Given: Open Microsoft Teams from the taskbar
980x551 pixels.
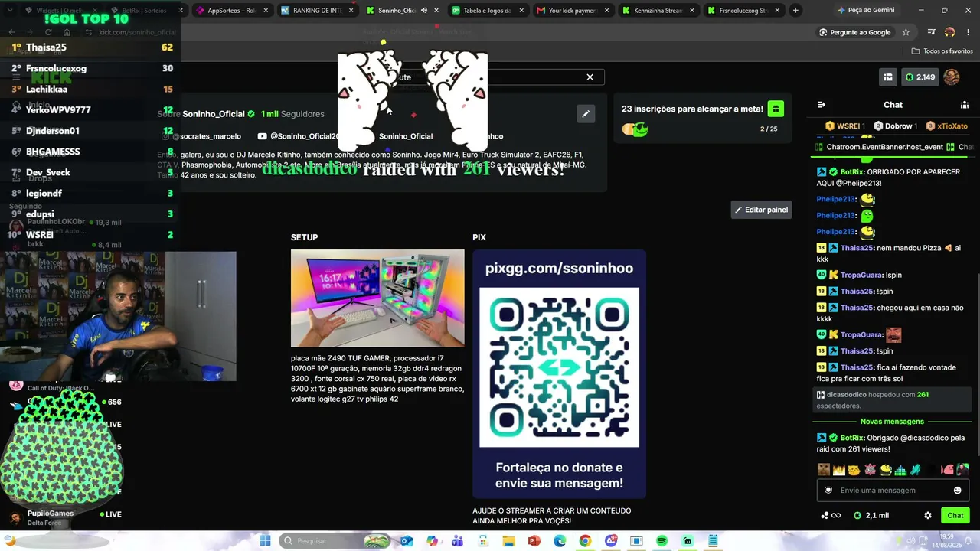Looking at the screenshot, I should click(458, 541).
